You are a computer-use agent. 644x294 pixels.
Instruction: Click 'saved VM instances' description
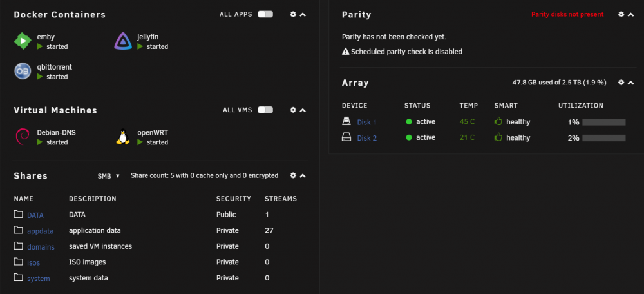(x=100, y=246)
